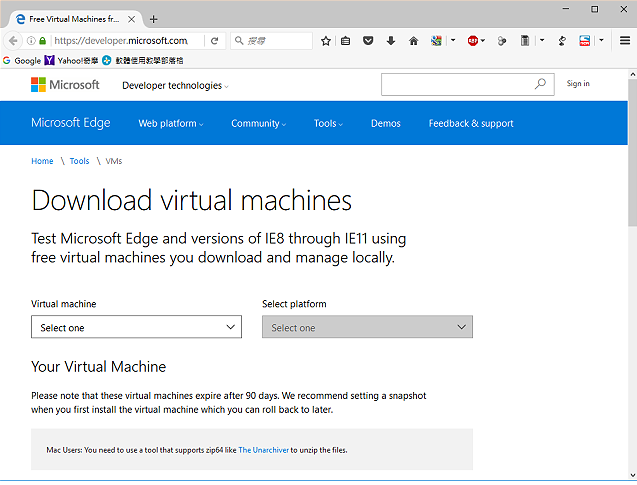Expand the Web platform menu

pyautogui.click(x=171, y=123)
